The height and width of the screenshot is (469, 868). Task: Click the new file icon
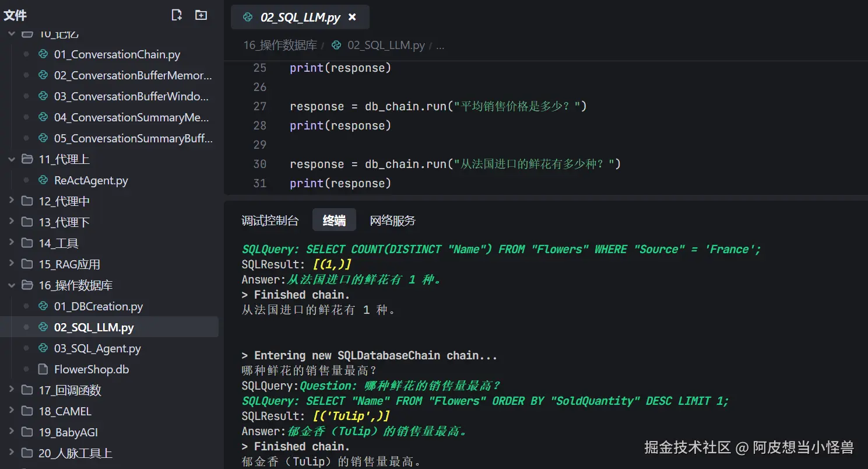177,15
